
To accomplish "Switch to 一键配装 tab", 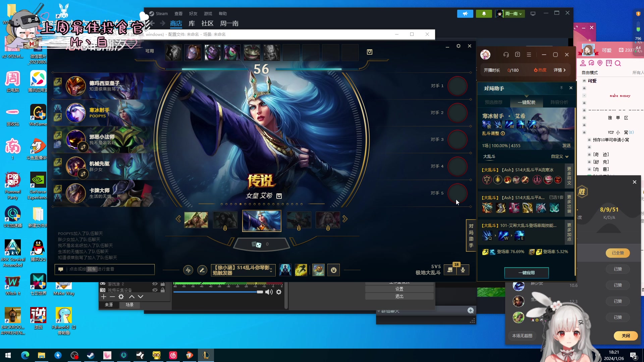I will tap(526, 102).
